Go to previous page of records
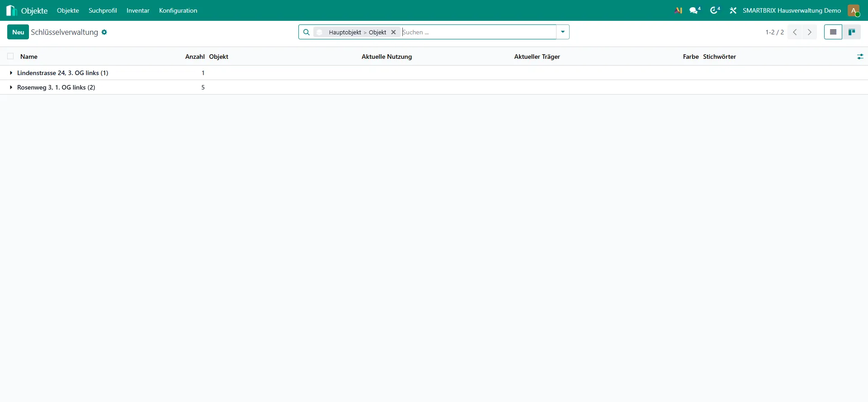The height and width of the screenshot is (402, 868). tap(795, 32)
